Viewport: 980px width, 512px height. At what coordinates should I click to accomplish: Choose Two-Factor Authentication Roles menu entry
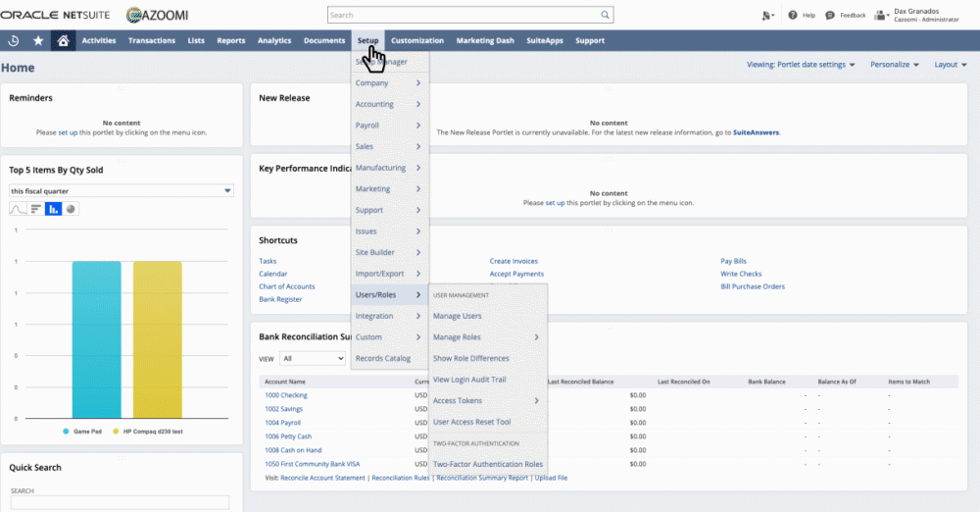[487, 464]
